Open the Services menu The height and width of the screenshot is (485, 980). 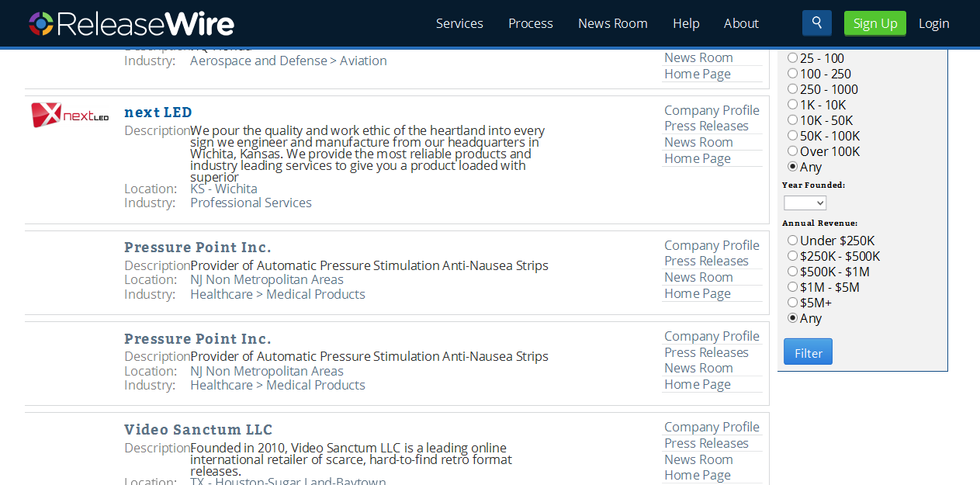pyautogui.click(x=459, y=23)
